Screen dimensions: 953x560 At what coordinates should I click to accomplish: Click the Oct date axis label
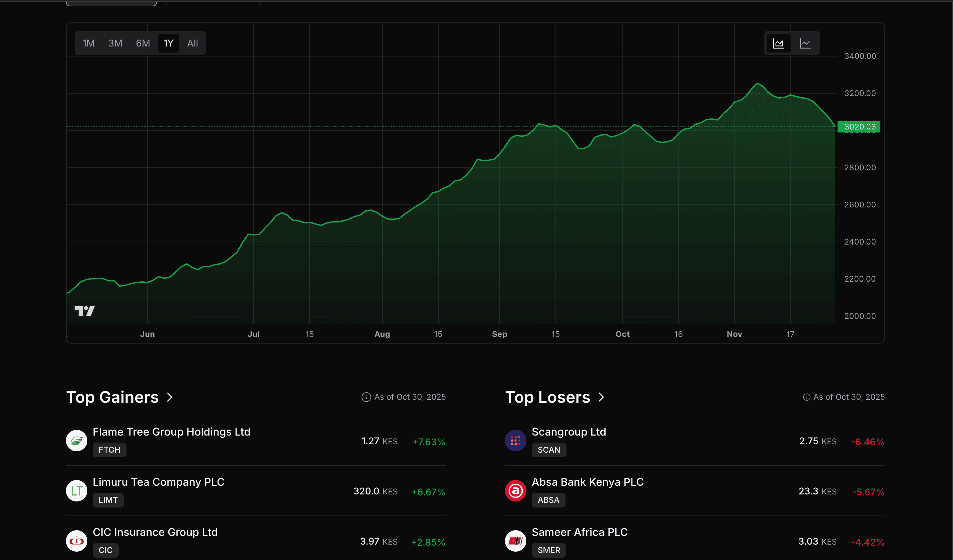click(x=622, y=334)
